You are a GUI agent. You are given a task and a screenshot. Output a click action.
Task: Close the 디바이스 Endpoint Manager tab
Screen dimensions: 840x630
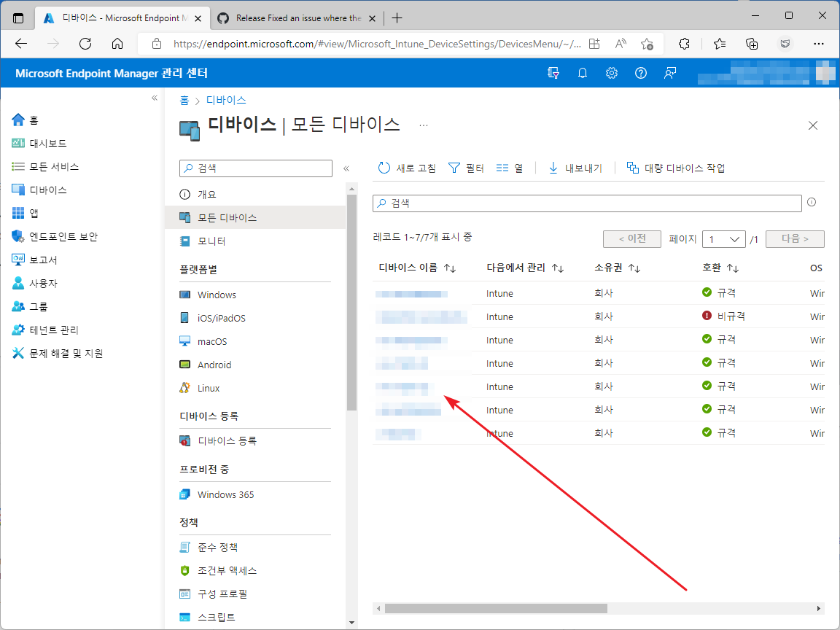(x=198, y=18)
